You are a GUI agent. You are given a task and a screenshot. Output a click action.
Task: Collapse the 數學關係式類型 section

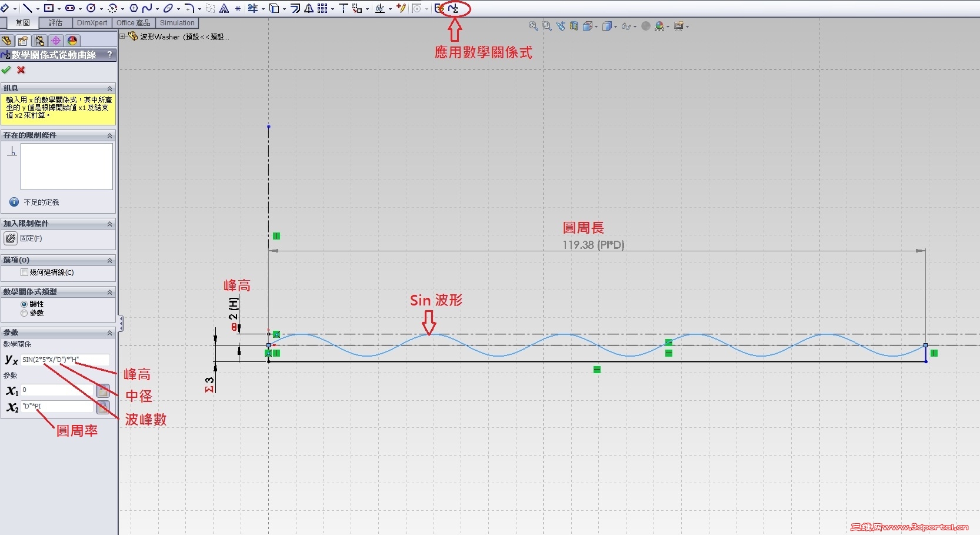click(109, 292)
